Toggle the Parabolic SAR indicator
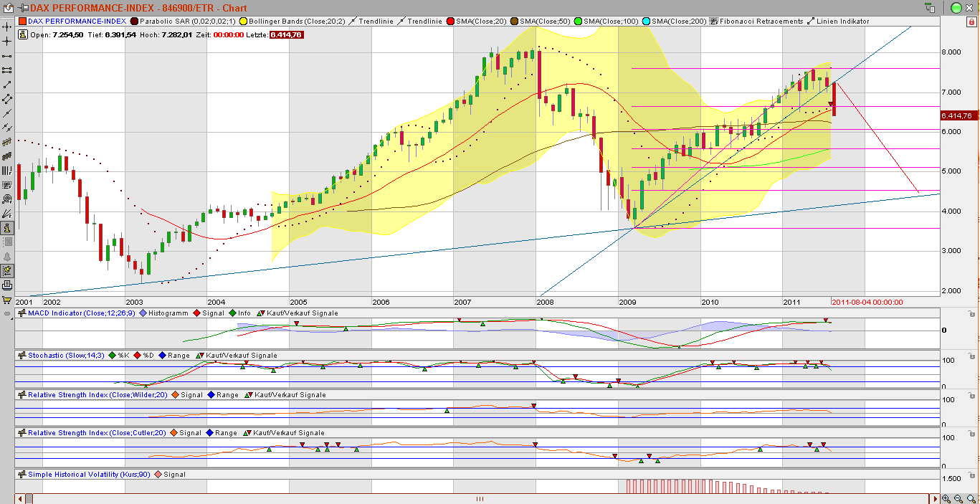 point(188,22)
